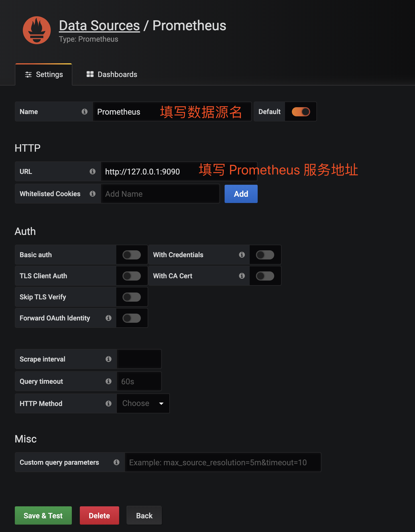This screenshot has height=532, width=415.
Task: Click the Prometheus flame logo
Action: pos(37,30)
